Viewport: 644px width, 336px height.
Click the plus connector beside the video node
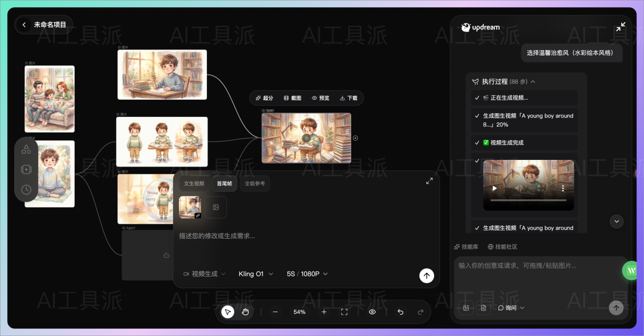coord(355,138)
